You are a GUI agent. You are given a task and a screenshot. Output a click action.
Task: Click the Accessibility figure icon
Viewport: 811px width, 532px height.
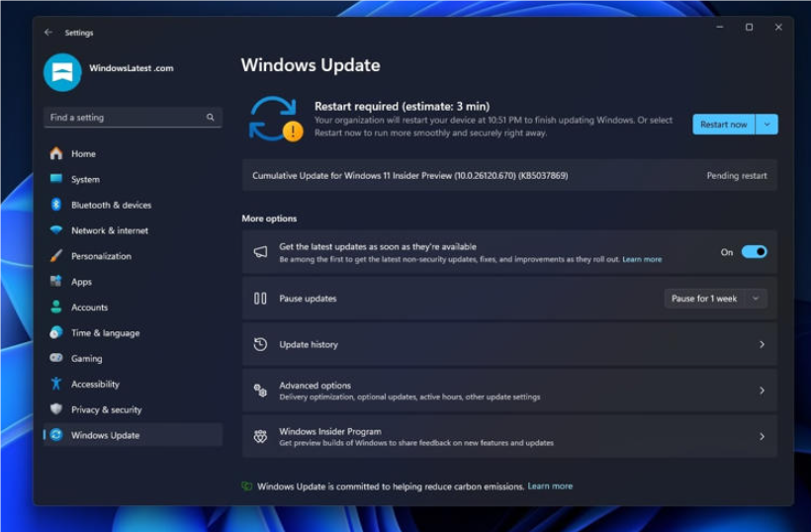coord(55,384)
